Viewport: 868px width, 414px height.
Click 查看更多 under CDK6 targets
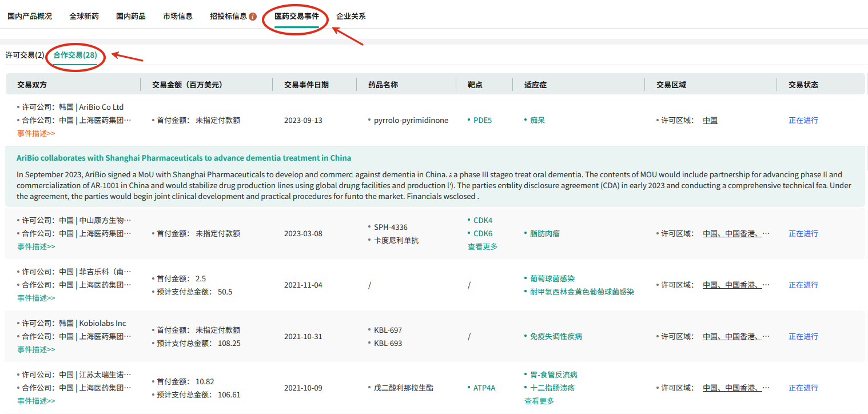pos(483,246)
